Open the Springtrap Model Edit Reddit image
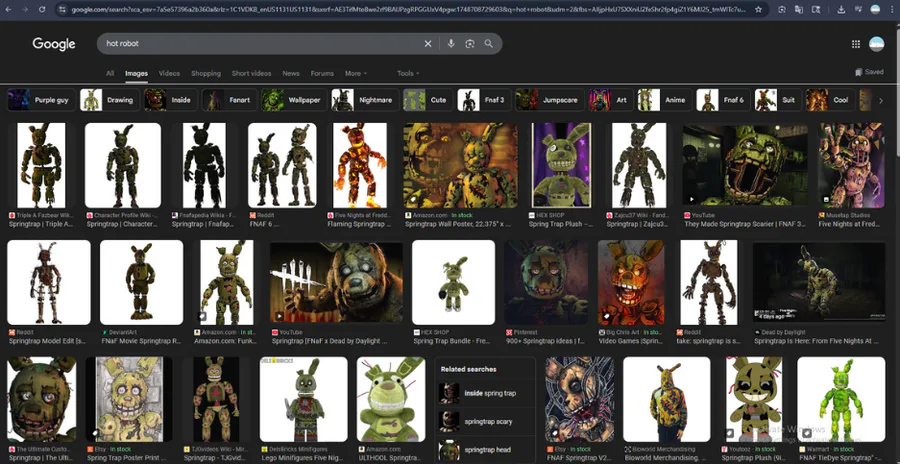900x464 pixels. [49, 283]
